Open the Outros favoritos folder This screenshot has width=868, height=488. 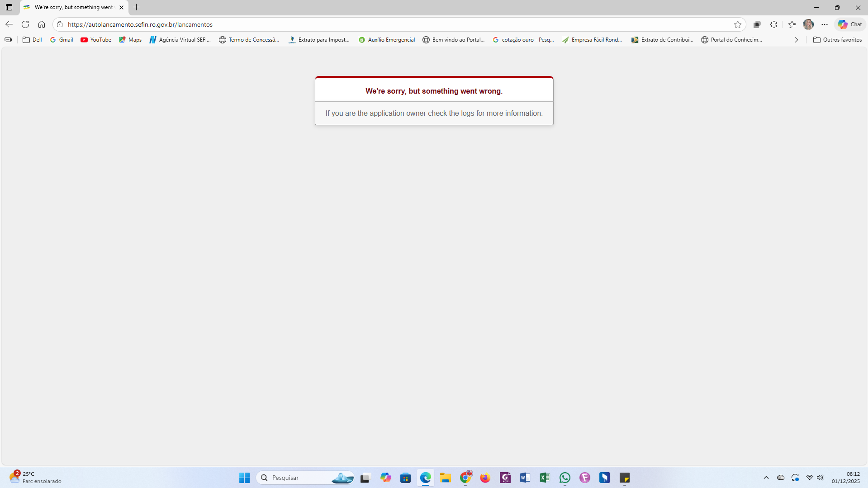[837, 40]
